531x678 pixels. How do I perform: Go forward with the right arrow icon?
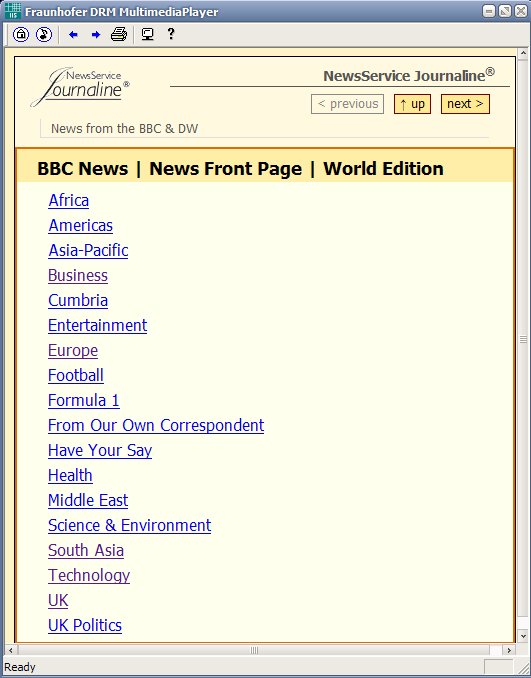tap(96, 35)
